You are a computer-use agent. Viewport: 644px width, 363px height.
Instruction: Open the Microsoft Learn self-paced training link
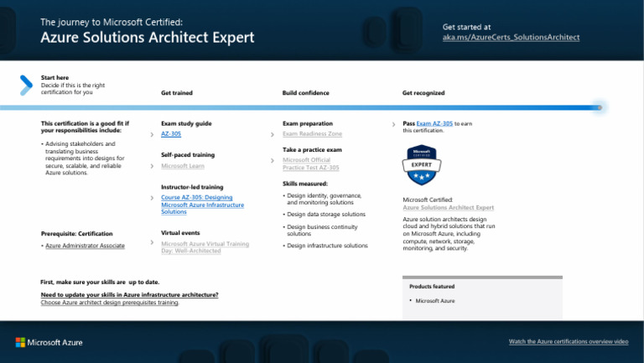[183, 166]
